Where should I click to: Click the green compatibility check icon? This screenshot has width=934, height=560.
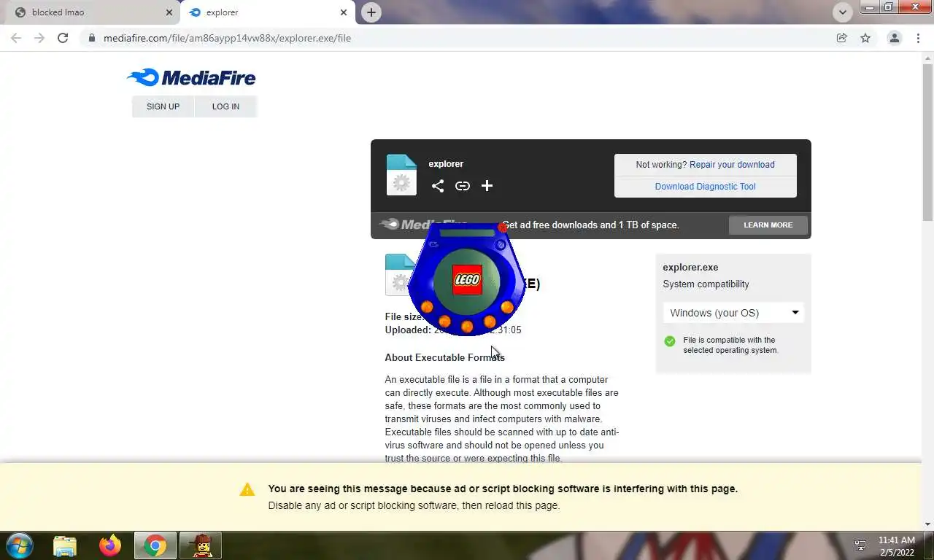(x=670, y=341)
